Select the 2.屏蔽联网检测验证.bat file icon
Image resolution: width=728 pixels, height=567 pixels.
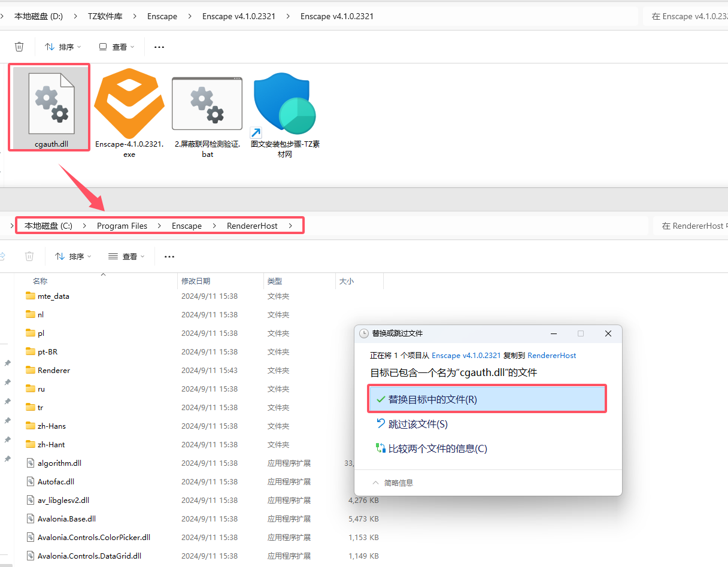tap(207, 104)
